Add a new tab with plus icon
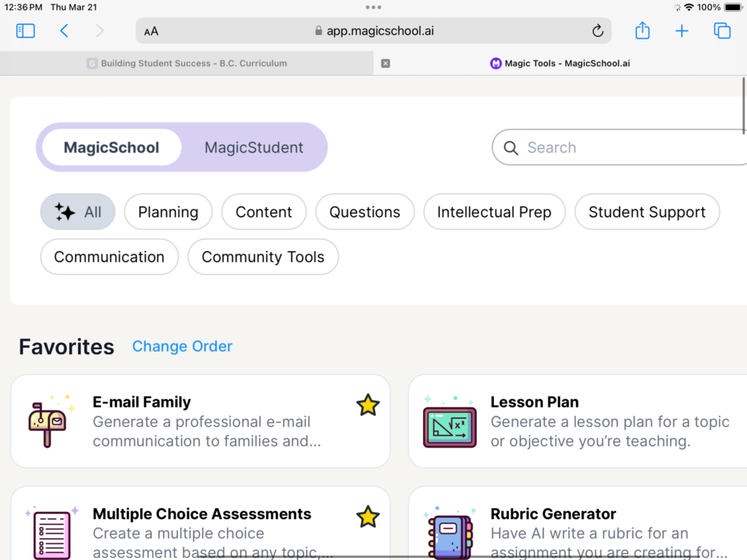This screenshot has height=560, width=747. coord(682,31)
